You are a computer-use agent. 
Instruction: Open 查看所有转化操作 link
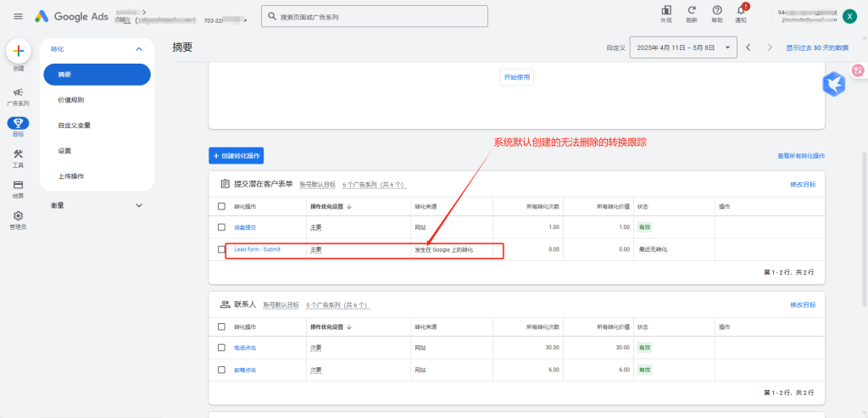tap(801, 156)
